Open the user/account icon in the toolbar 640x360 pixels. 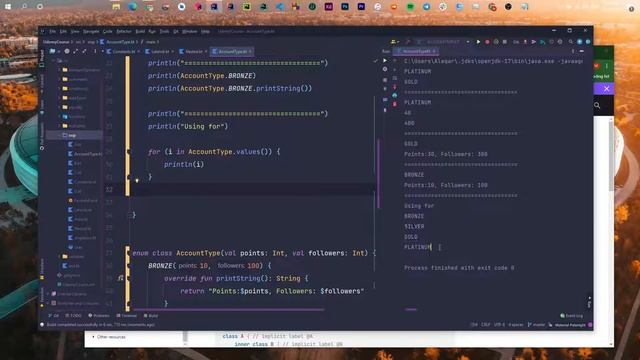pos(394,42)
